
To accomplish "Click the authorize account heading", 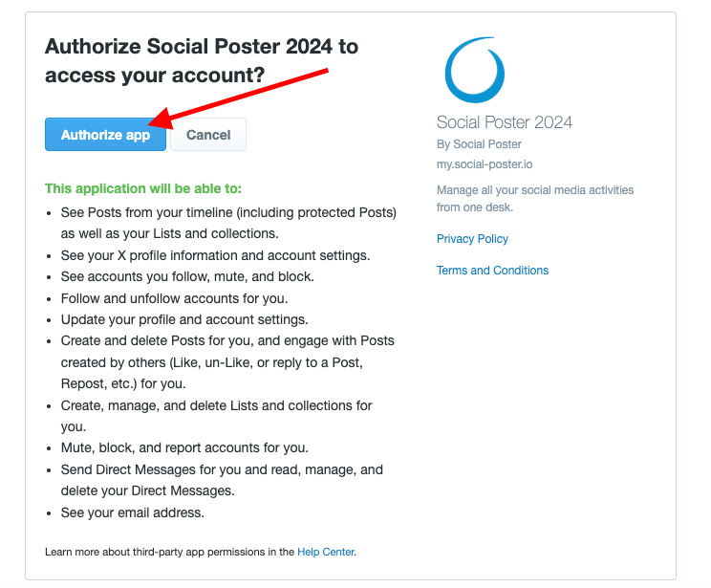I will coord(202,60).
